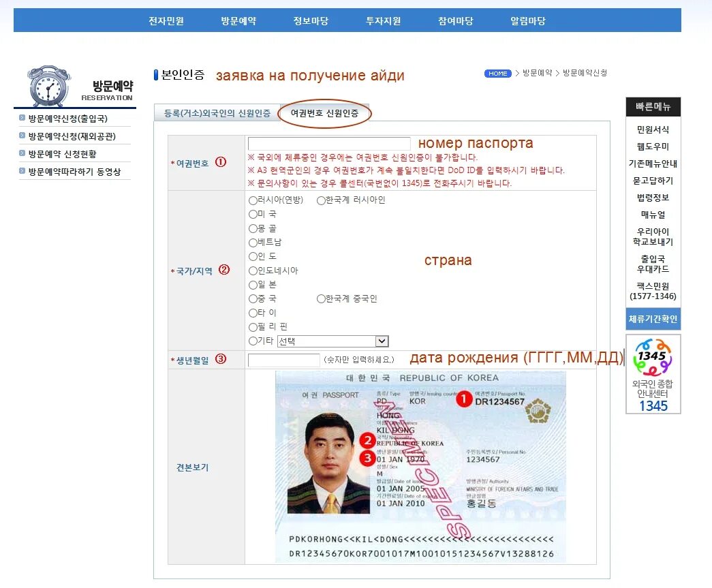Switch to 등록(거소)외국인의 신원인증 tab

pyautogui.click(x=217, y=113)
